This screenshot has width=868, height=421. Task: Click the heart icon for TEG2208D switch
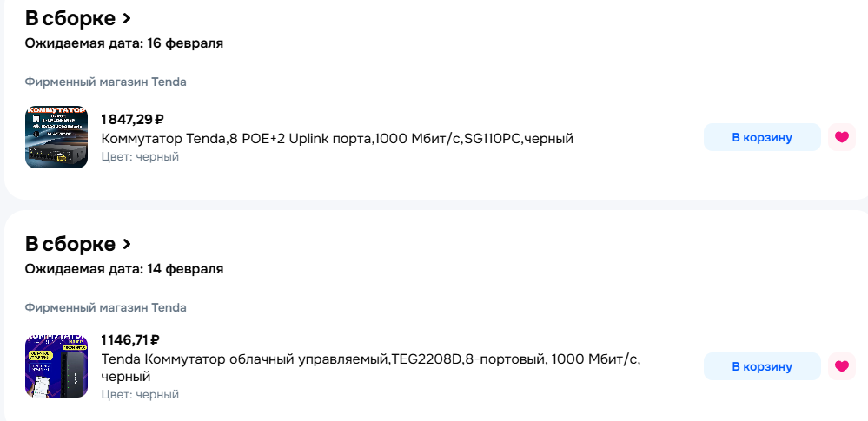[841, 366]
